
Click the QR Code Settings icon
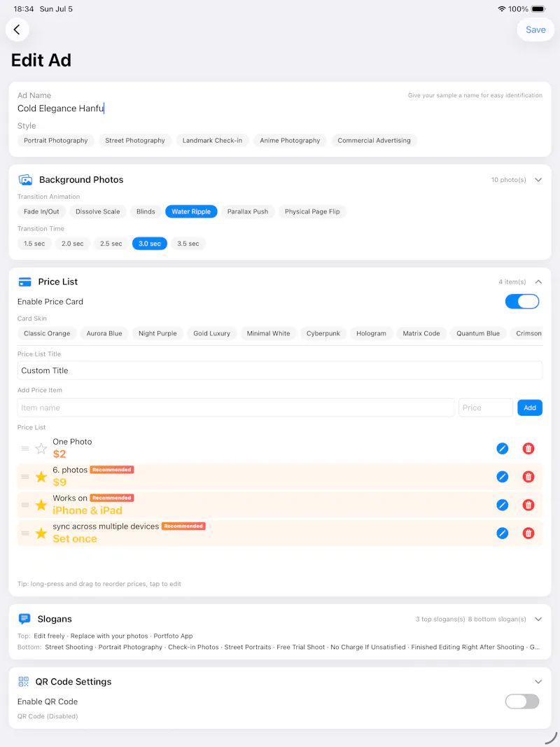coord(23,682)
